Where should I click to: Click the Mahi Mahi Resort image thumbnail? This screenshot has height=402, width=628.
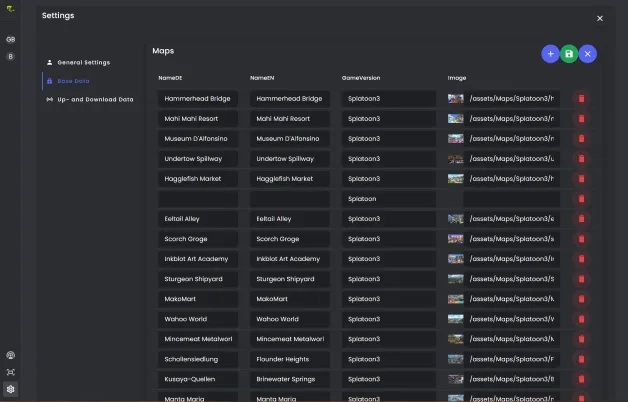(456, 119)
